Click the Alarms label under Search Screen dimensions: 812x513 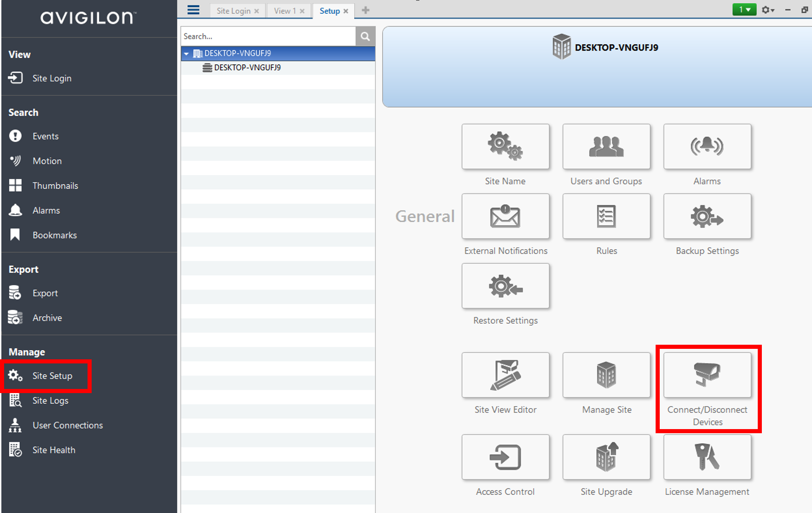(46, 210)
